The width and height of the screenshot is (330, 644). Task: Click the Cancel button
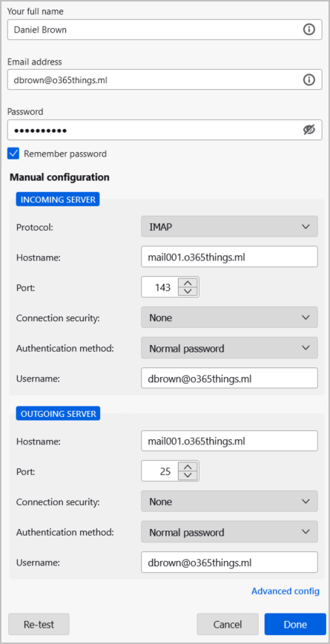coord(228,624)
